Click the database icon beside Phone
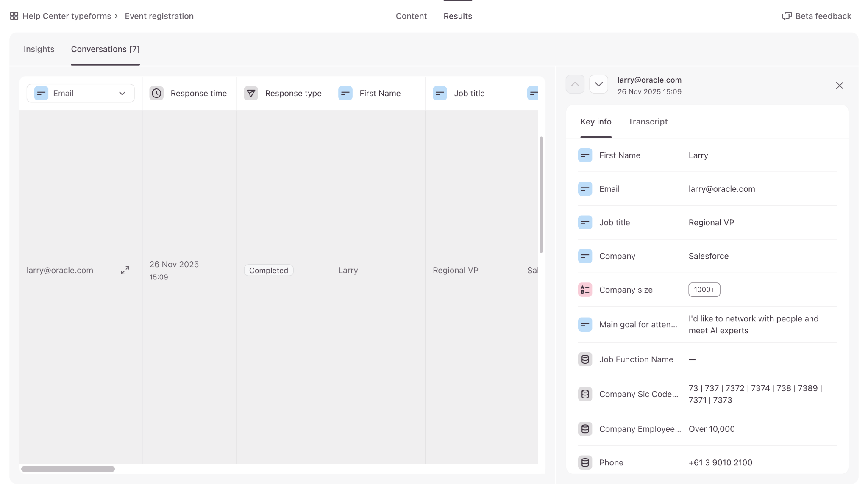The image size is (868, 492). (585, 462)
